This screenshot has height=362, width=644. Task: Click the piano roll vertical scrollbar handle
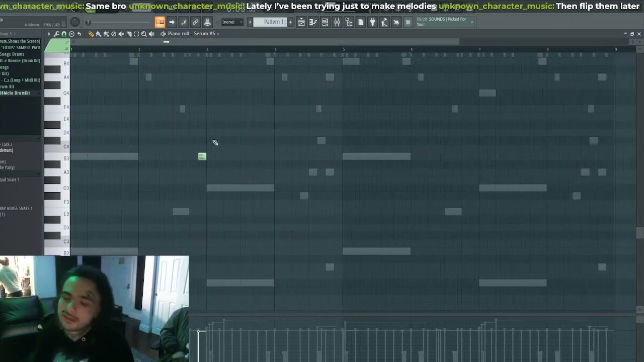pyautogui.click(x=639, y=233)
